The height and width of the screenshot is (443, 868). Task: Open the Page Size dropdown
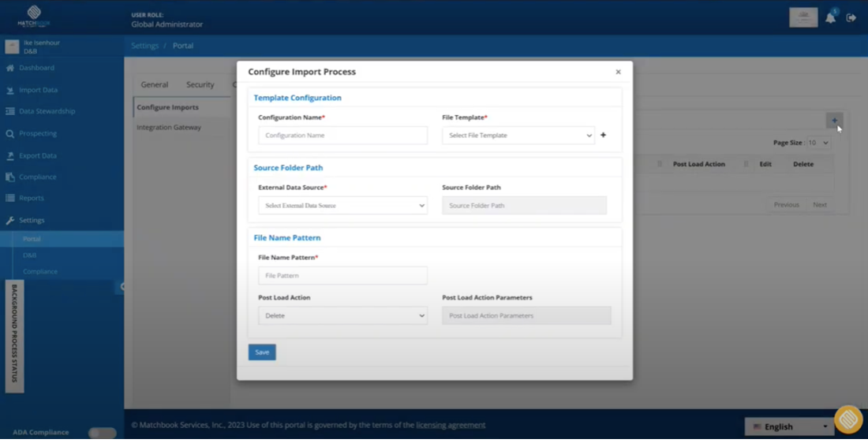click(819, 143)
